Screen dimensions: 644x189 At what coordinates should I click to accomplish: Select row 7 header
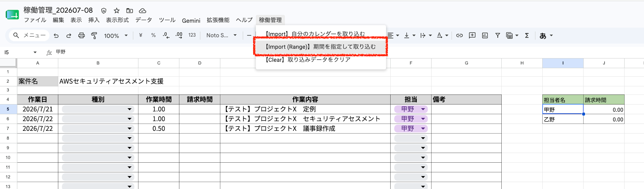pos(8,129)
